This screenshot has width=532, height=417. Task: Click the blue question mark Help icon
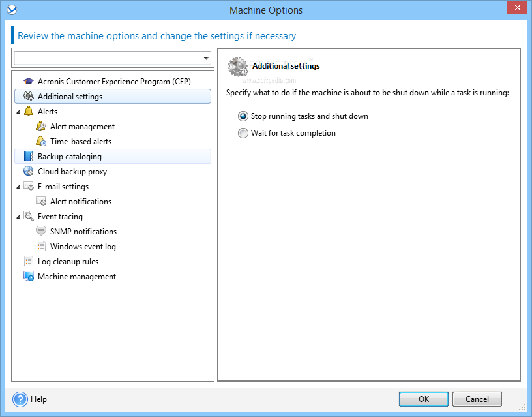click(20, 399)
